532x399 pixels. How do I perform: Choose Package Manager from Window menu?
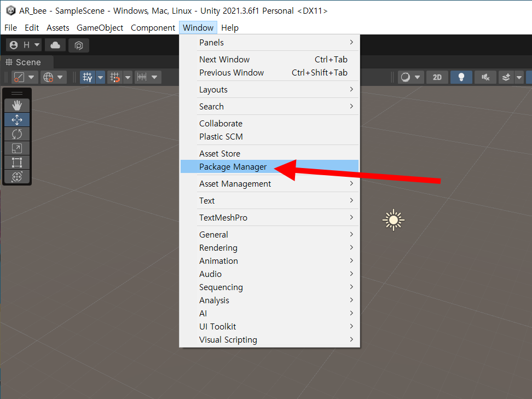tap(269, 166)
